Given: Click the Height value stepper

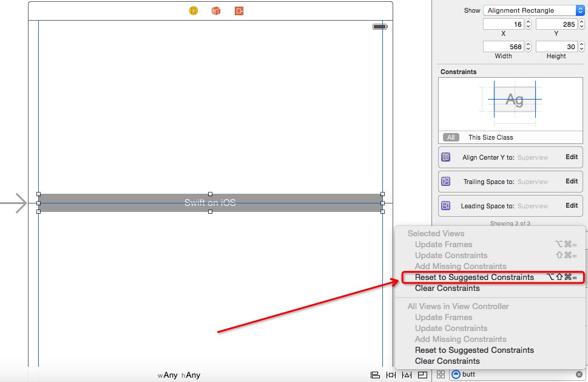Looking at the screenshot, I should coord(581,47).
